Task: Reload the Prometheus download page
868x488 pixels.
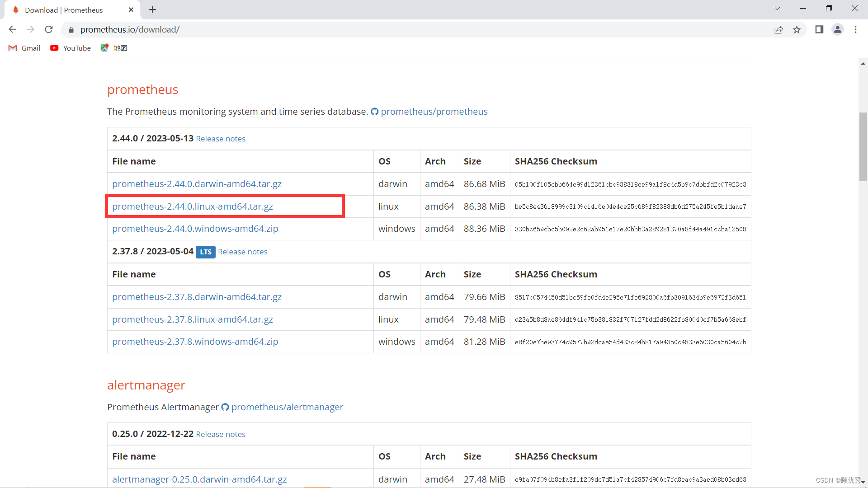Action: (x=48, y=29)
